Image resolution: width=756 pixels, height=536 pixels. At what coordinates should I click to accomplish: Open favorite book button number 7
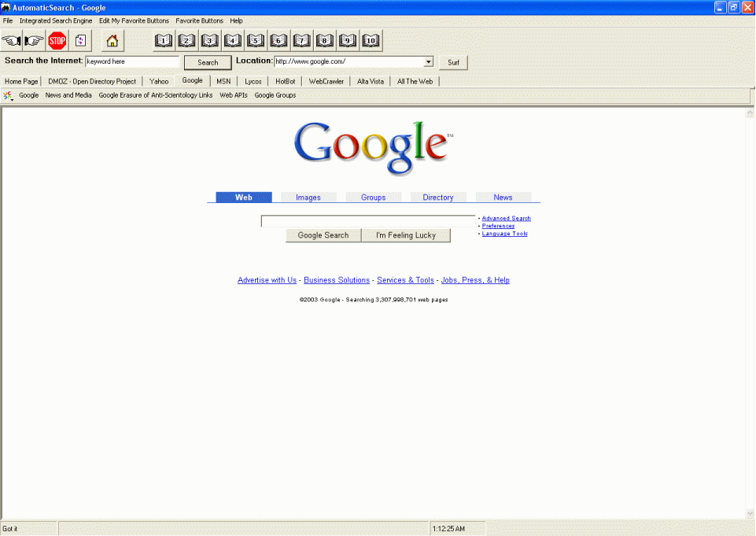tap(302, 40)
